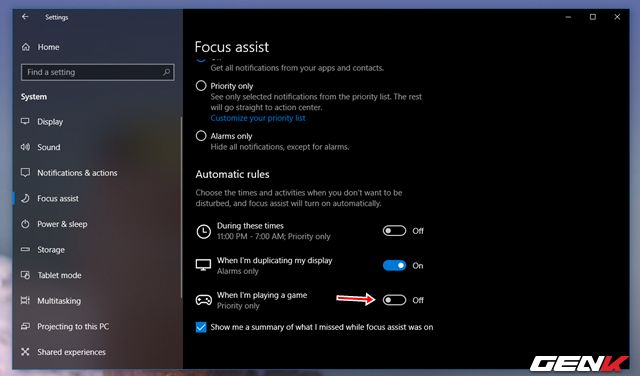Go to Tablet mode settings

tap(59, 275)
